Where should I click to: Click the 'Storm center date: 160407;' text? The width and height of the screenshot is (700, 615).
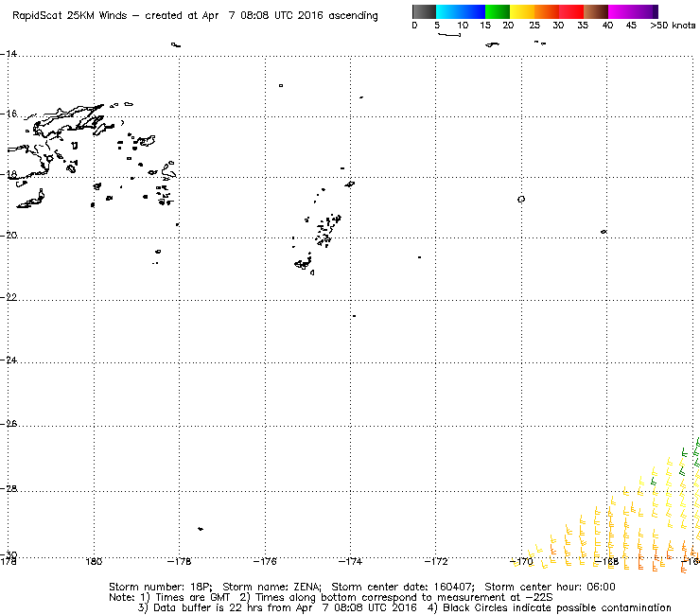[x=403, y=587]
